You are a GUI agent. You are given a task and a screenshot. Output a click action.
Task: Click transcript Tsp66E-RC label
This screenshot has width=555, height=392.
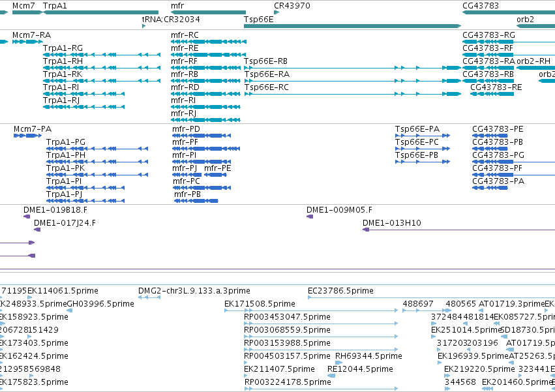click(266, 87)
